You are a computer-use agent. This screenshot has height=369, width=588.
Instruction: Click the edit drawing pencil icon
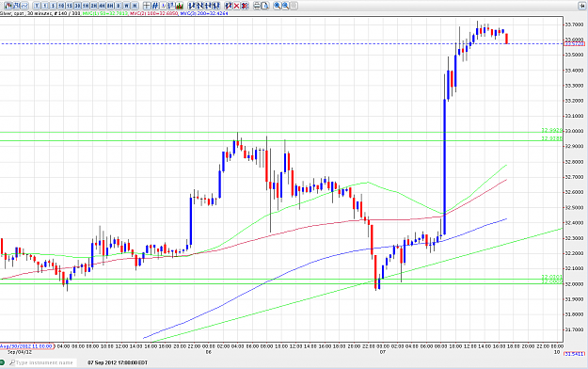click(228, 6)
